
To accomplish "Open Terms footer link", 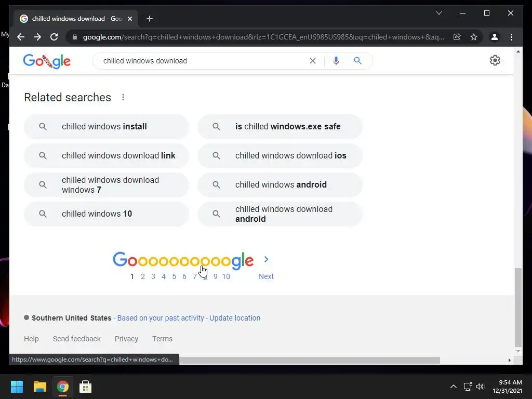I will [162, 339].
